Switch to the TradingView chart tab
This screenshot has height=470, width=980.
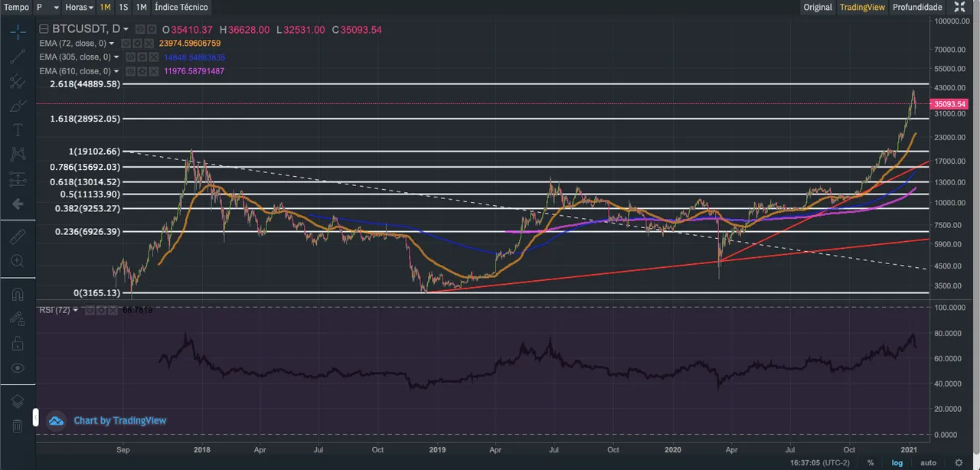point(862,7)
